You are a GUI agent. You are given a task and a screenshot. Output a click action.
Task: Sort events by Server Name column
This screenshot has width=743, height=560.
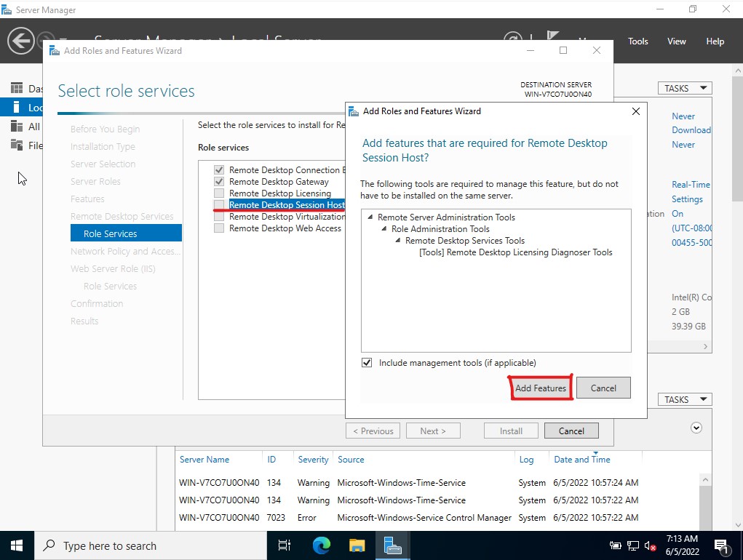pyautogui.click(x=204, y=459)
